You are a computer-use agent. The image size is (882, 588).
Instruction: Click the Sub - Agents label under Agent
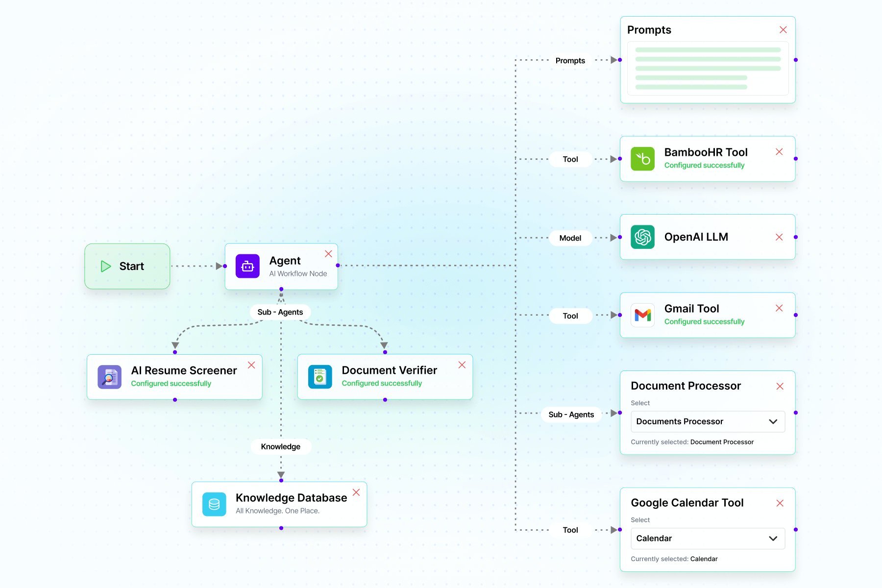280,312
